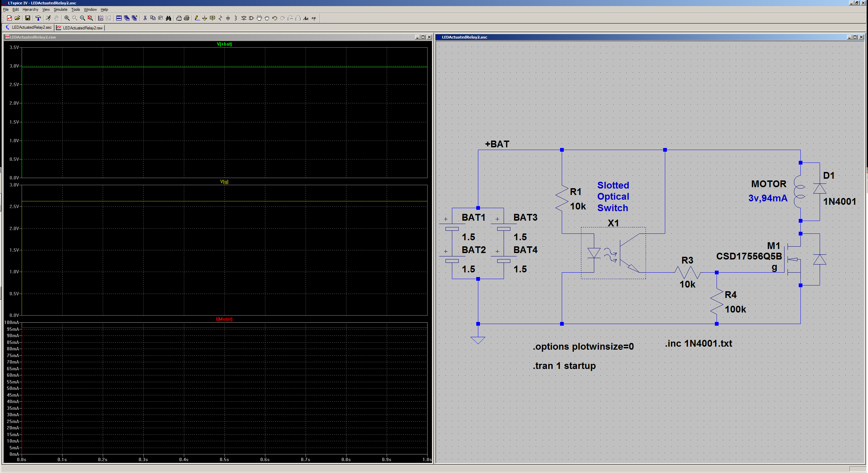This screenshot has height=473, width=868.
Task: Maximize the LEDActuatedRelay2.asc schematic window
Action: tap(855, 37)
